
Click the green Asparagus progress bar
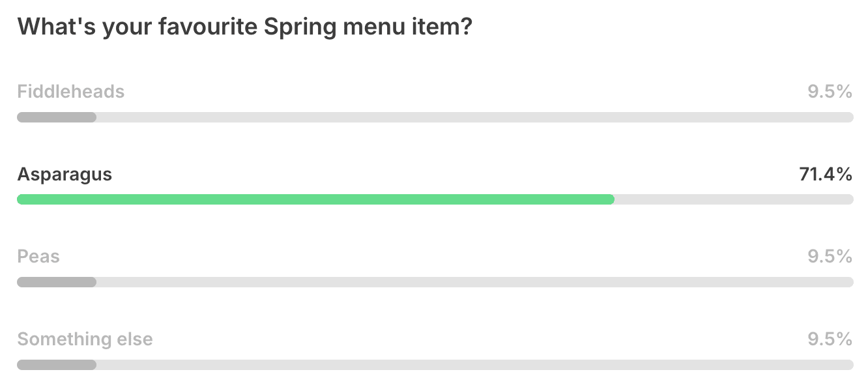point(315,199)
